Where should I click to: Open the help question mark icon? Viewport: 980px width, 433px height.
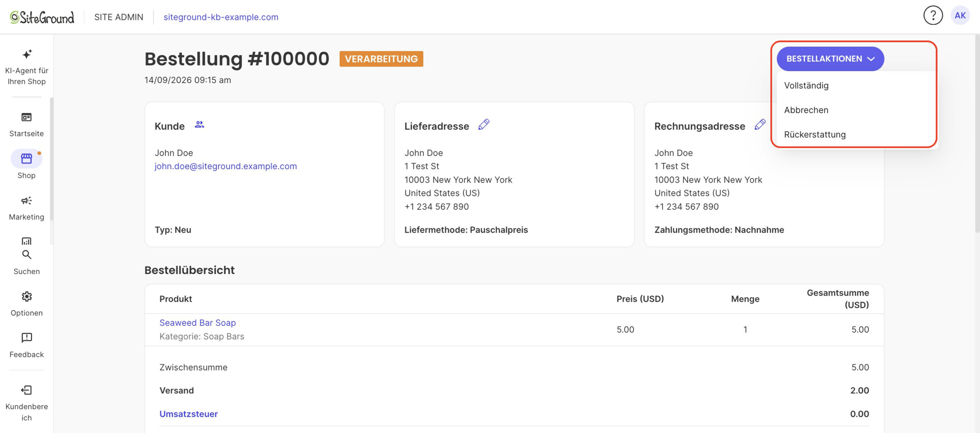(933, 16)
